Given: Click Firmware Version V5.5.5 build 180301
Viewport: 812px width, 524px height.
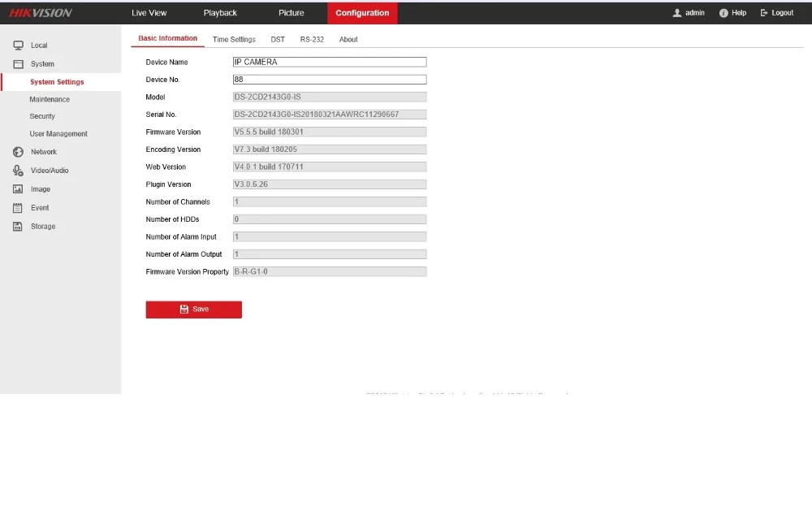Looking at the screenshot, I should point(330,132).
